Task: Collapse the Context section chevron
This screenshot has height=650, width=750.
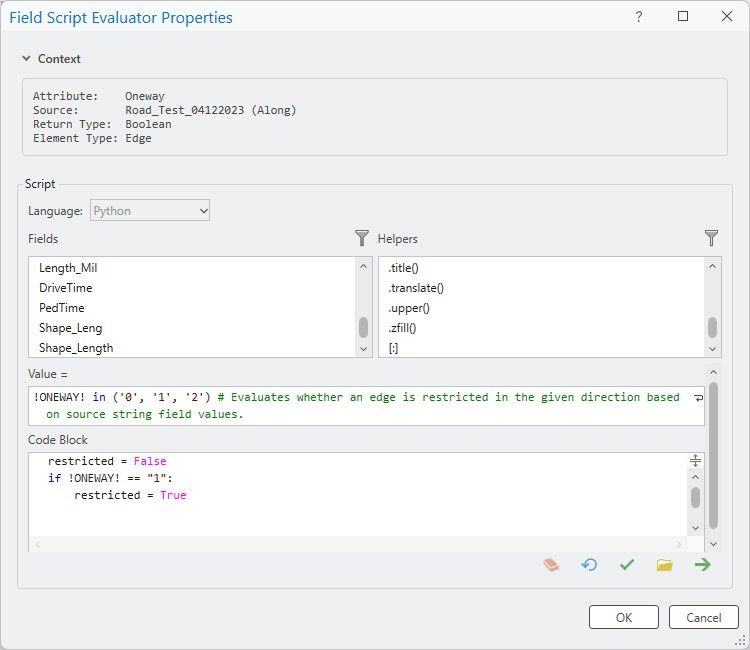Action: 26,58
